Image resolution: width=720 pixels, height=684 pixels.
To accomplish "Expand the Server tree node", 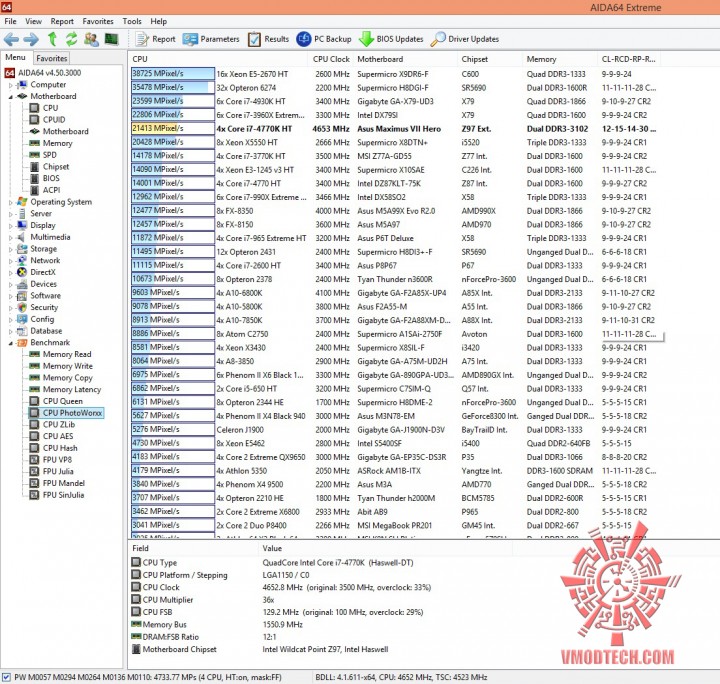I will 11,214.
